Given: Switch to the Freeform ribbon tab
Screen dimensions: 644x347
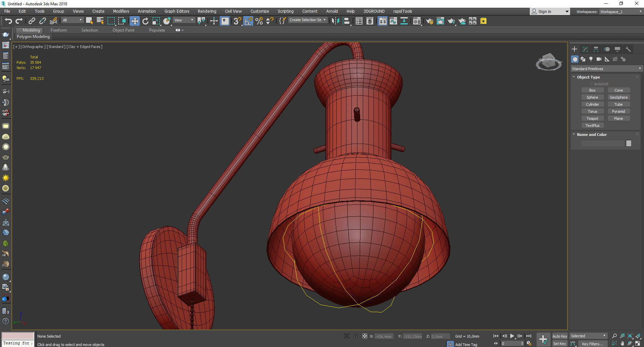Looking at the screenshot, I should click(x=59, y=30).
